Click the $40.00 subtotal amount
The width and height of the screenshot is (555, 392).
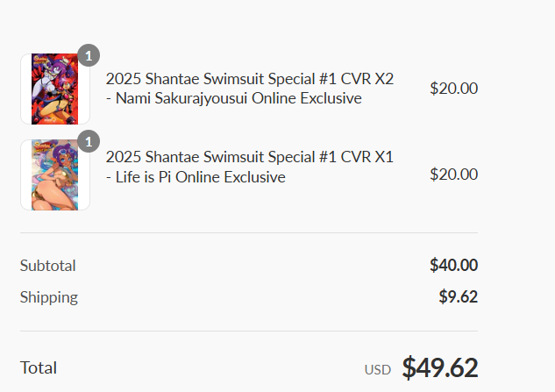(x=454, y=265)
